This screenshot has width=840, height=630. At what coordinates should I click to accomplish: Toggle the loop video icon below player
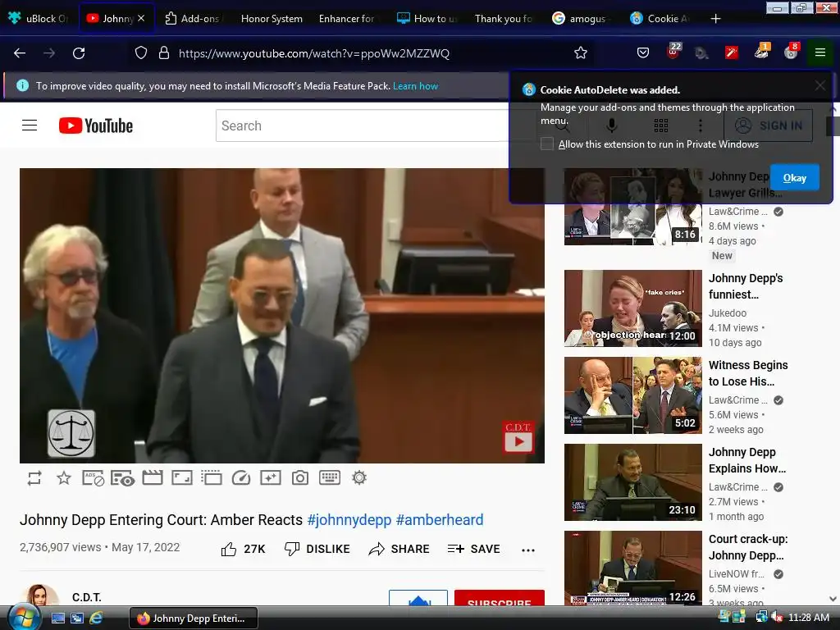coord(34,478)
